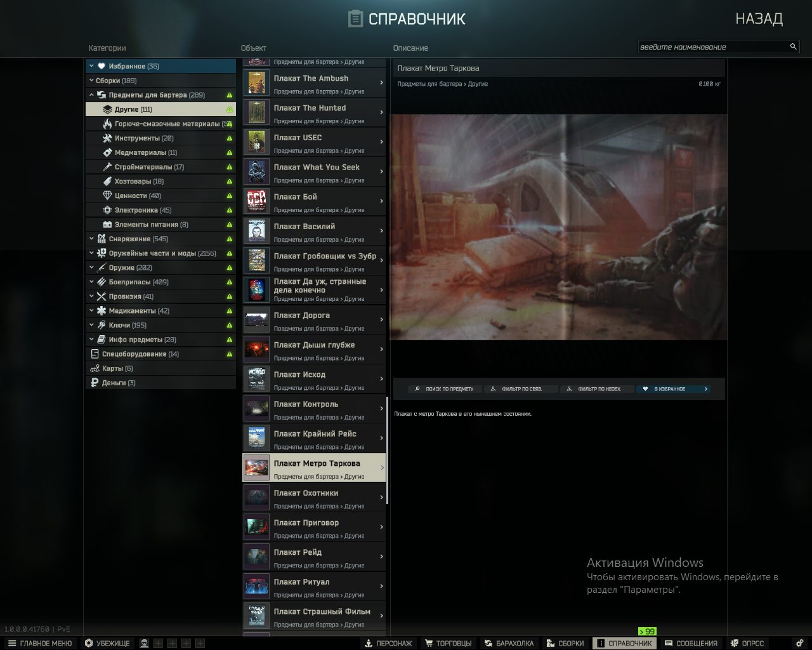Screen dimensions: 812x650
Task: Click the bandage icon beside Медматериалы
Action: coord(107,152)
